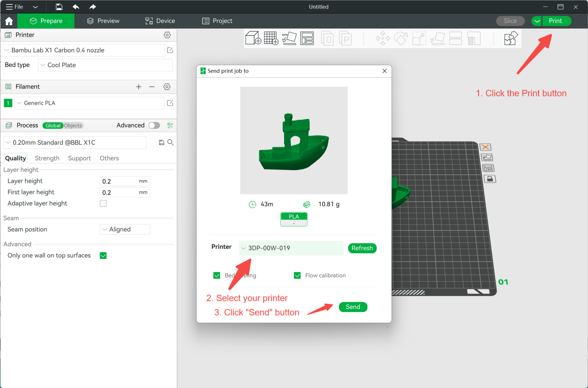The image size is (588, 388).
Task: Toggle the Advanced mode switch
Action: 154,125
